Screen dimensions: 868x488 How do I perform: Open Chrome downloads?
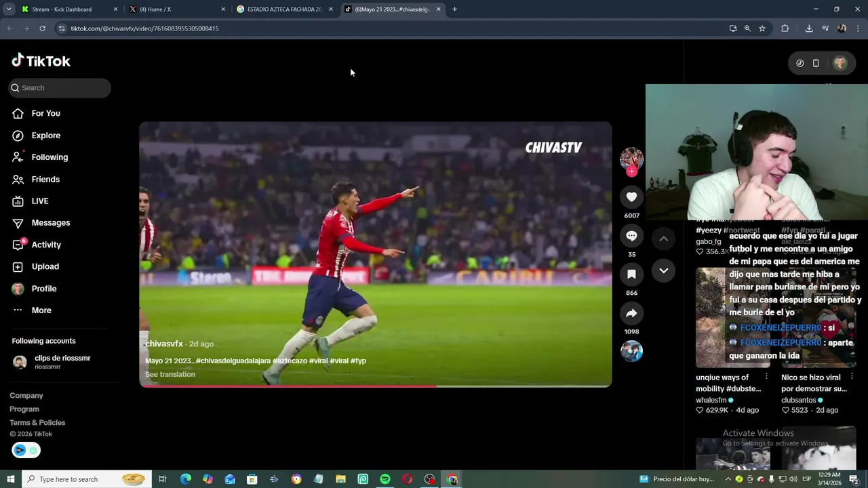pos(809,28)
